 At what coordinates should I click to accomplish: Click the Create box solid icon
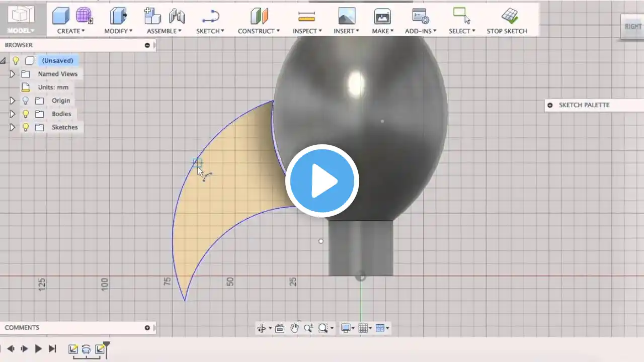(61, 16)
